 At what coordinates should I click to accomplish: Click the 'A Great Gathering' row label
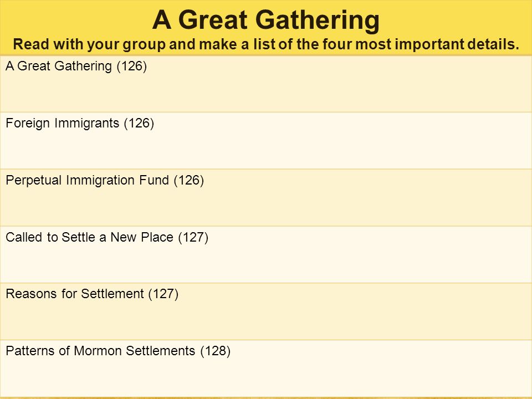point(58,66)
